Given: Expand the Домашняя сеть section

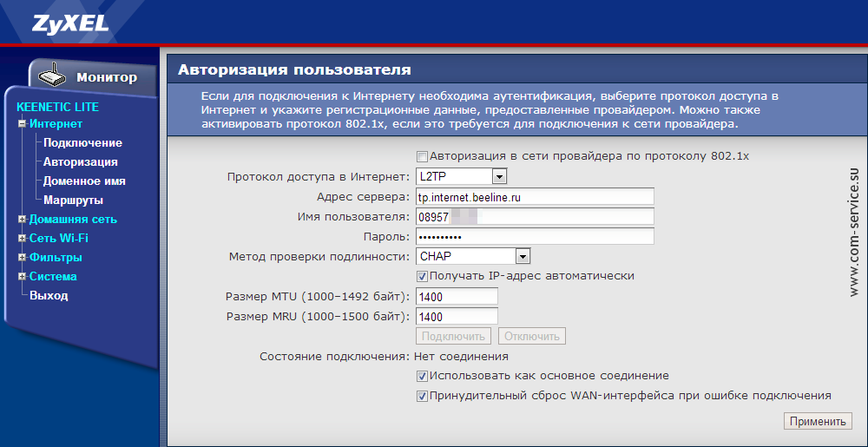Looking at the screenshot, I should coord(22,220).
